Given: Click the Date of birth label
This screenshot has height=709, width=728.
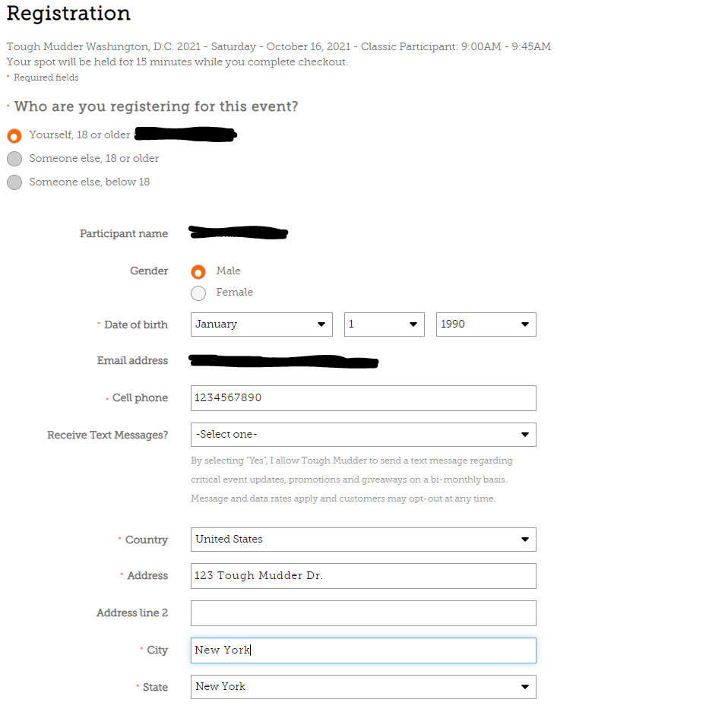Looking at the screenshot, I should [136, 324].
